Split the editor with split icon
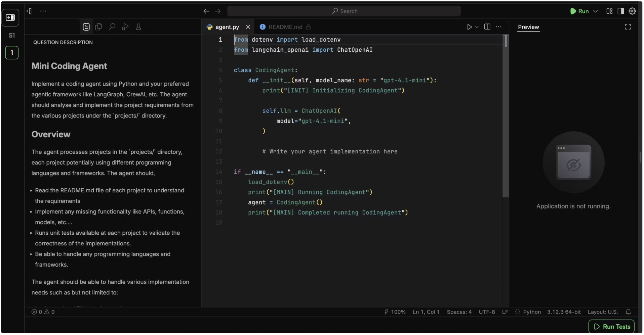This screenshot has width=644, height=335. click(x=487, y=27)
